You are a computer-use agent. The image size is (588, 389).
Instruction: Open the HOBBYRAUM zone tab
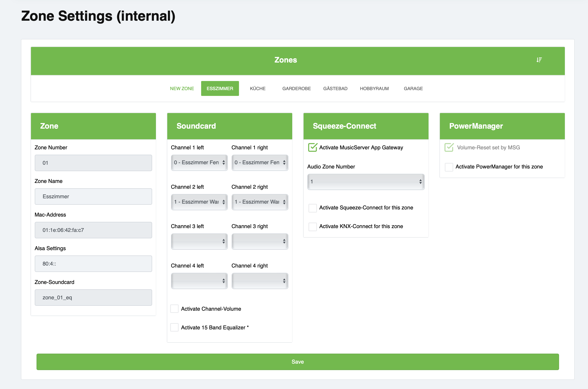tap(374, 89)
